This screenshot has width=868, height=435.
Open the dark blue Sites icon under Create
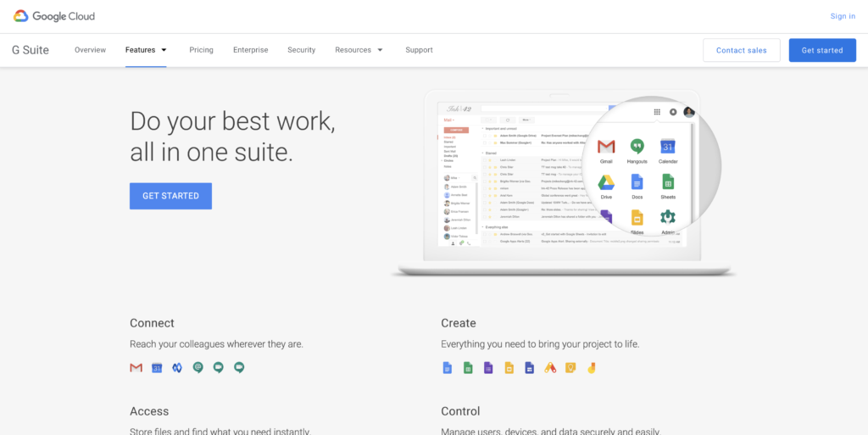529,367
